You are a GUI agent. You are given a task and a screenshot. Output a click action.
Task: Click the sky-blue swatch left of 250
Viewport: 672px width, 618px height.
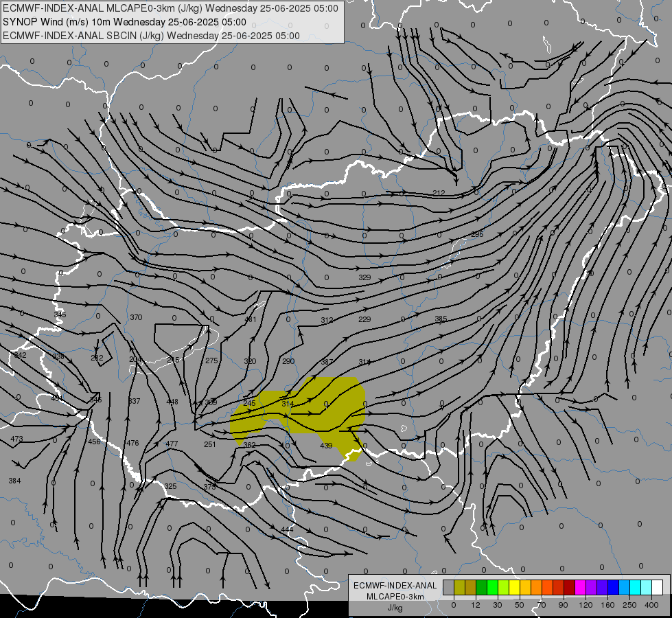click(x=625, y=588)
